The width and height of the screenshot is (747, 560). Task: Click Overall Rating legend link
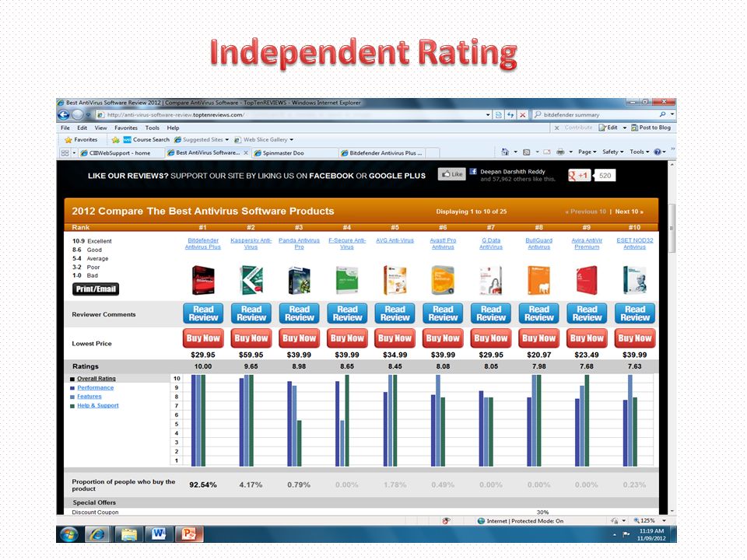click(96, 379)
